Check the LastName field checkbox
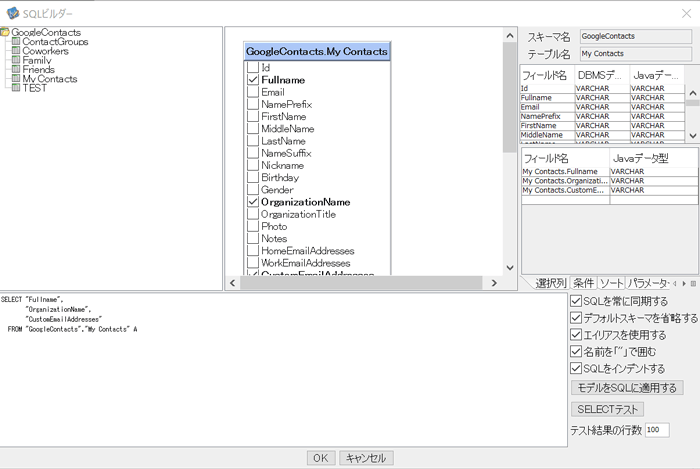 [253, 141]
